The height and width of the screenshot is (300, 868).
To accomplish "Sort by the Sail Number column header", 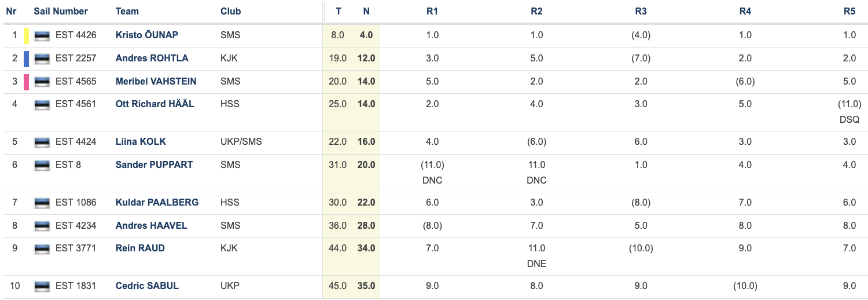I will (61, 11).
